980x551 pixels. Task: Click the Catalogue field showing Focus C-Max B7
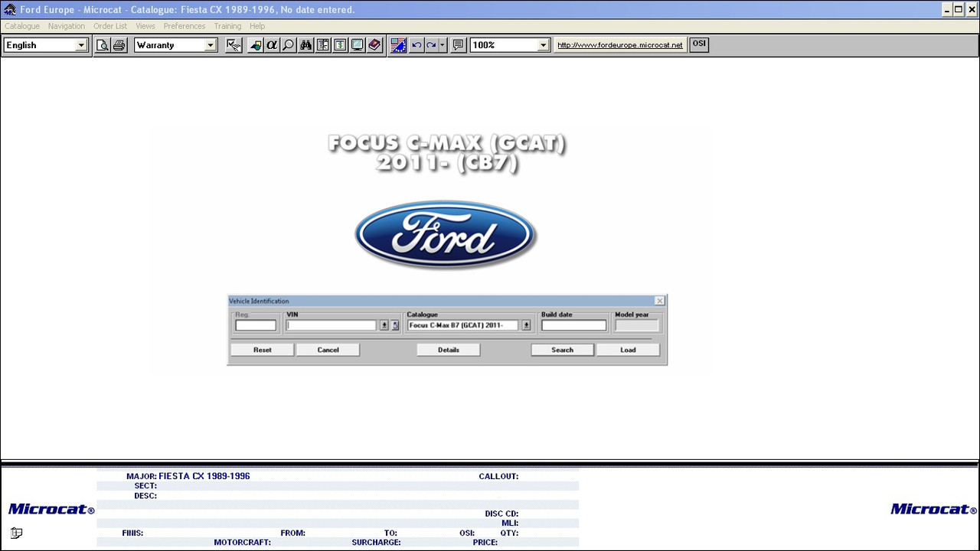click(462, 325)
